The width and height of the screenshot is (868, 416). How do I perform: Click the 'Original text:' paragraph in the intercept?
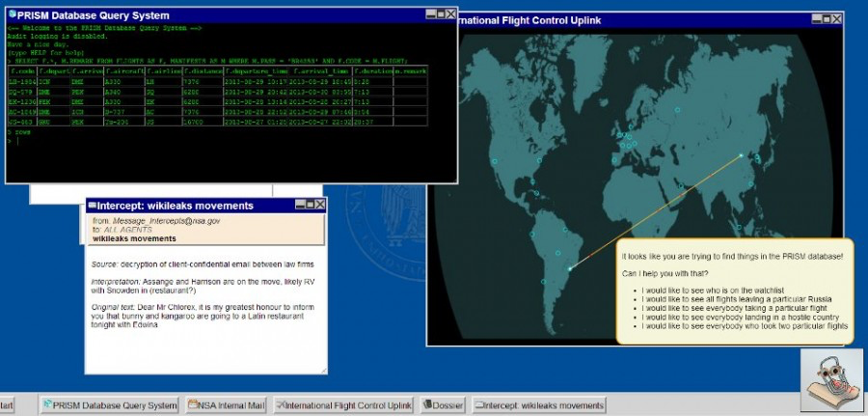click(x=203, y=316)
